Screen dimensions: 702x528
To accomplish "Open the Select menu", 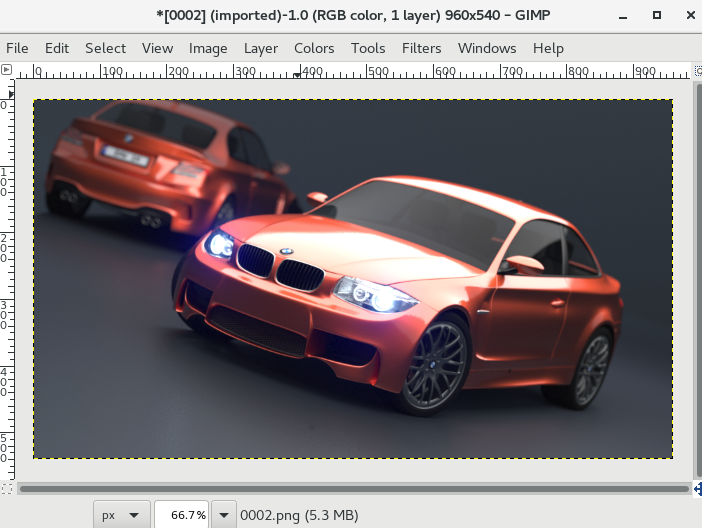I will click(105, 48).
